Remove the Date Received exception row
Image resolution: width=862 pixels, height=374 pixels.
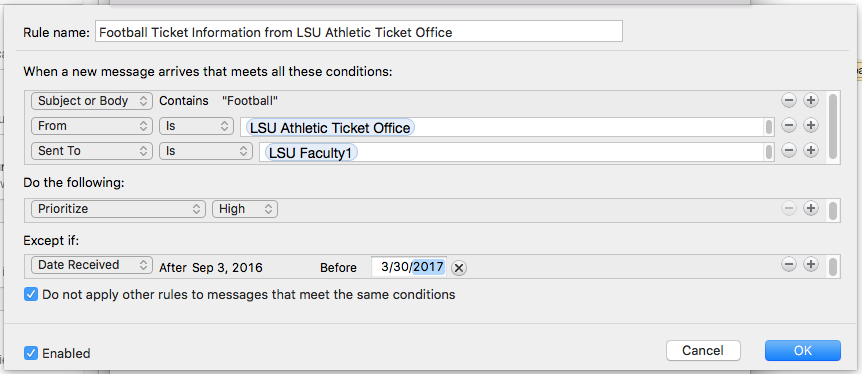(788, 265)
